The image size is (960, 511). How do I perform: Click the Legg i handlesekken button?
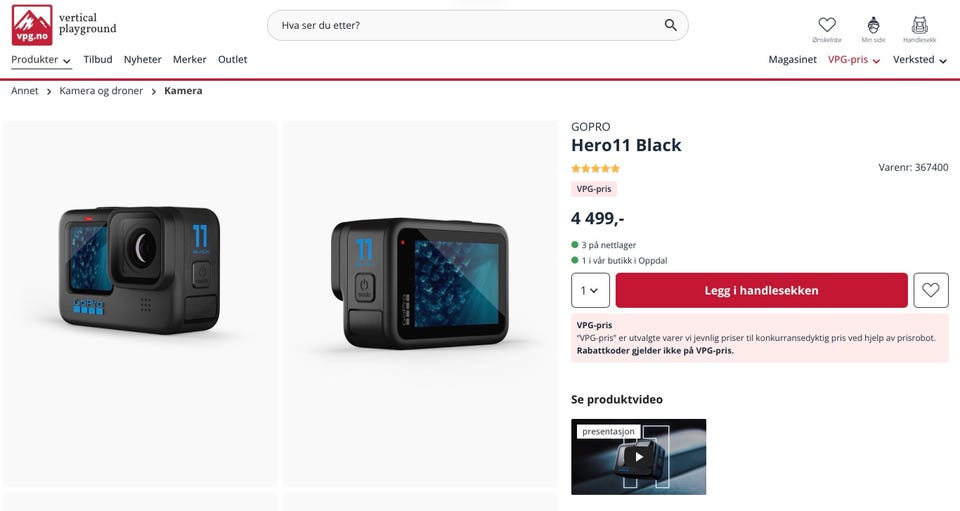point(762,290)
